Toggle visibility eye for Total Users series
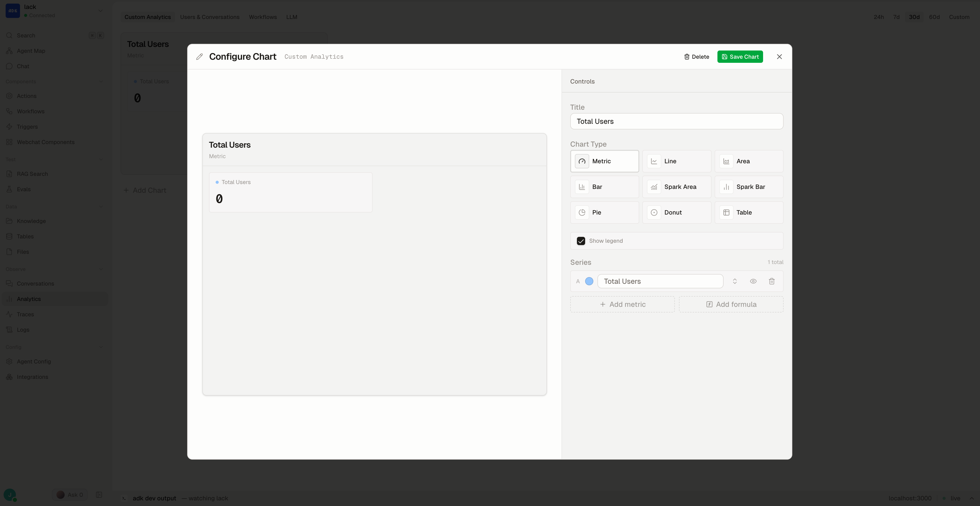This screenshot has height=506, width=980. [x=753, y=281]
